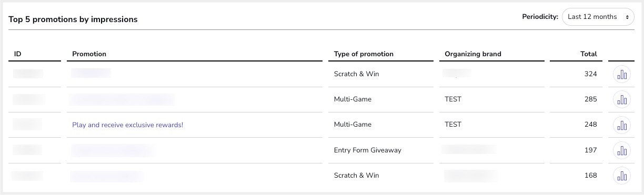Select the Total column header
The height and width of the screenshot is (195, 644).
589,54
